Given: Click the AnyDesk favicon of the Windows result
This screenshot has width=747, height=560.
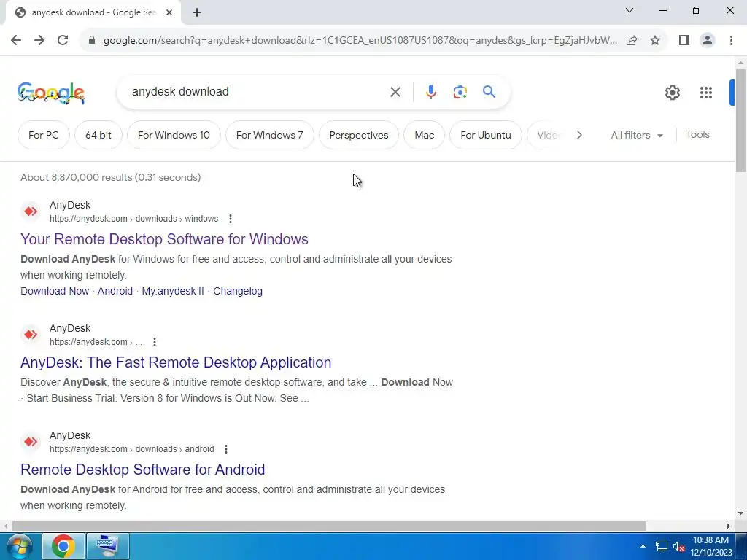Looking at the screenshot, I should 31,211.
